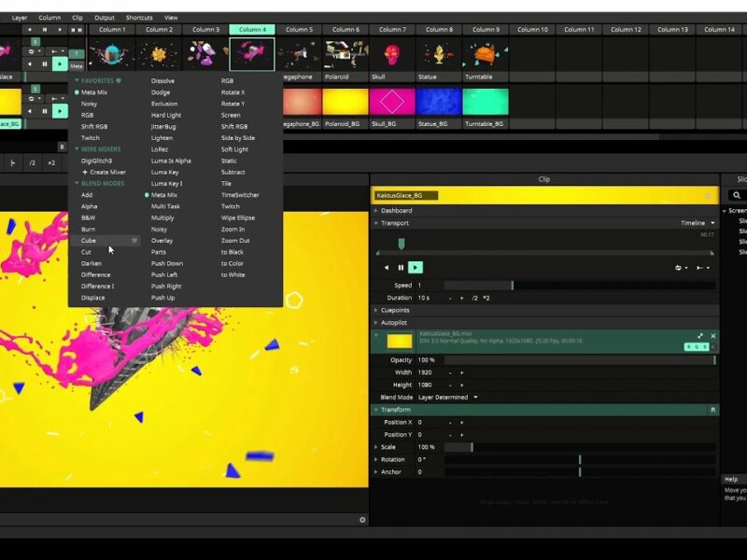Click the Transform reset R button
The image size is (747, 560).
(x=712, y=410)
